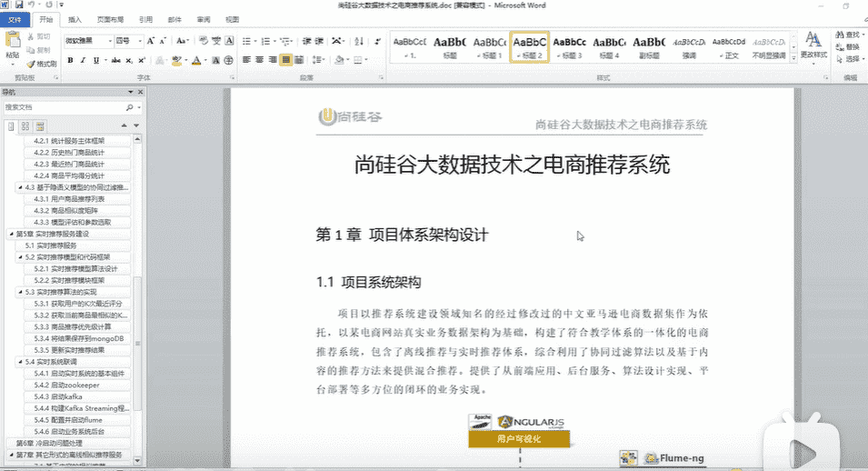The width and height of the screenshot is (868, 471).
Task: Click the Paste (粘贴) clipboard icon
Action: tap(12, 40)
